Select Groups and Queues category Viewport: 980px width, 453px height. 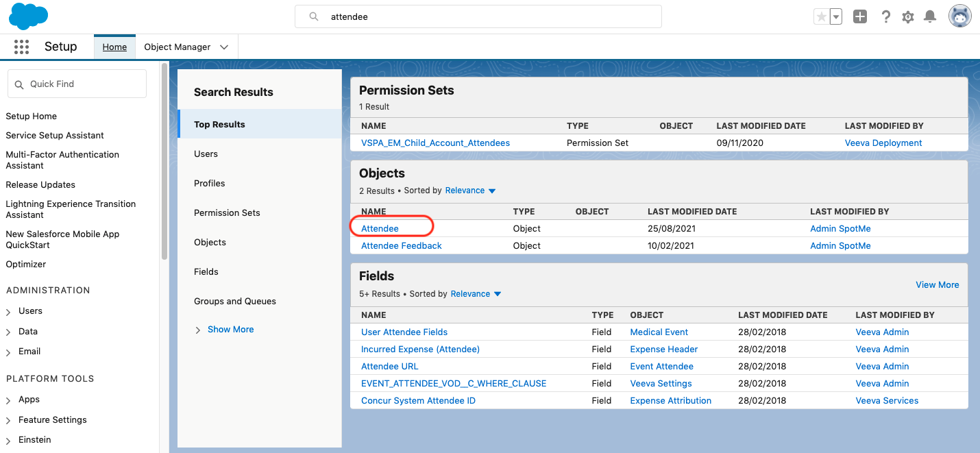[235, 301]
